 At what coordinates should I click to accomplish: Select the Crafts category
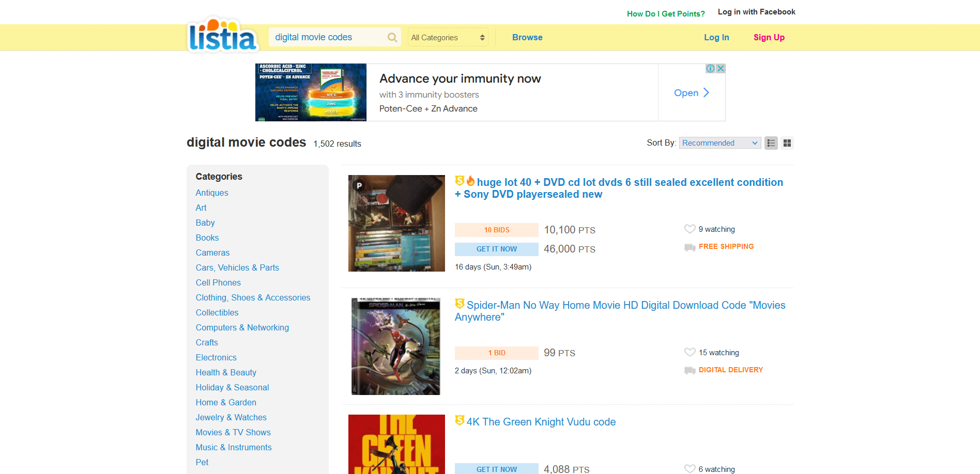(x=207, y=342)
